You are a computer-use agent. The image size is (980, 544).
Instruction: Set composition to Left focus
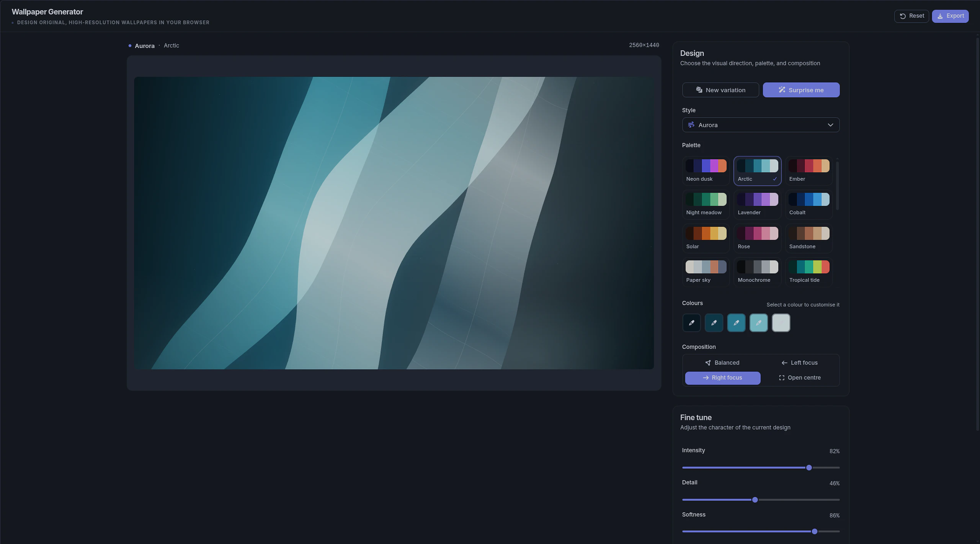799,363
